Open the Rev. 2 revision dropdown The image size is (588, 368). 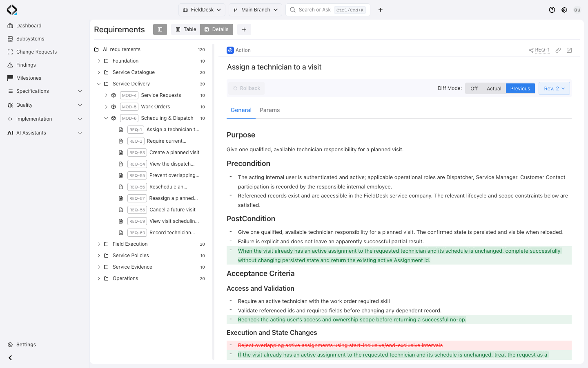coord(554,88)
